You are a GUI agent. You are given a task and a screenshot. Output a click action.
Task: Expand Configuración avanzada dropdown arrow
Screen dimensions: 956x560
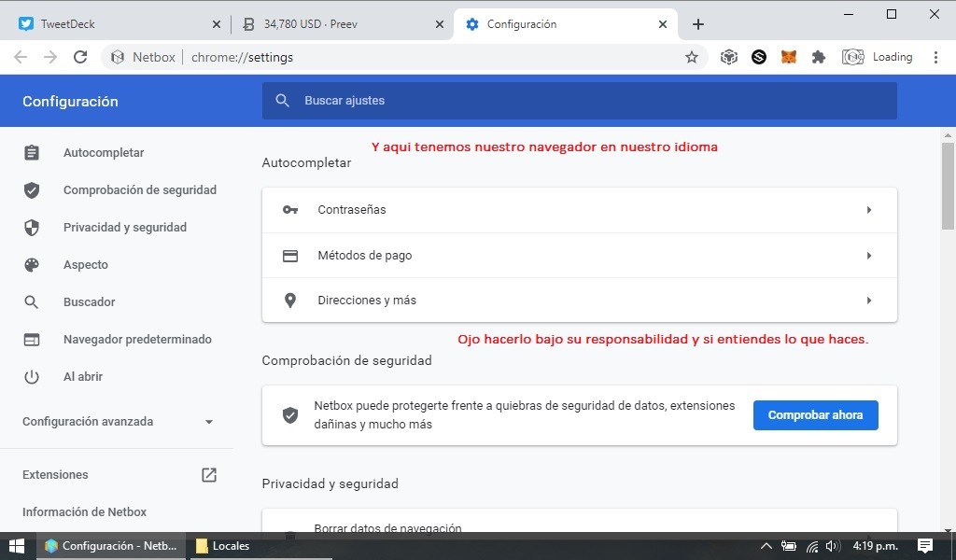pyautogui.click(x=209, y=422)
